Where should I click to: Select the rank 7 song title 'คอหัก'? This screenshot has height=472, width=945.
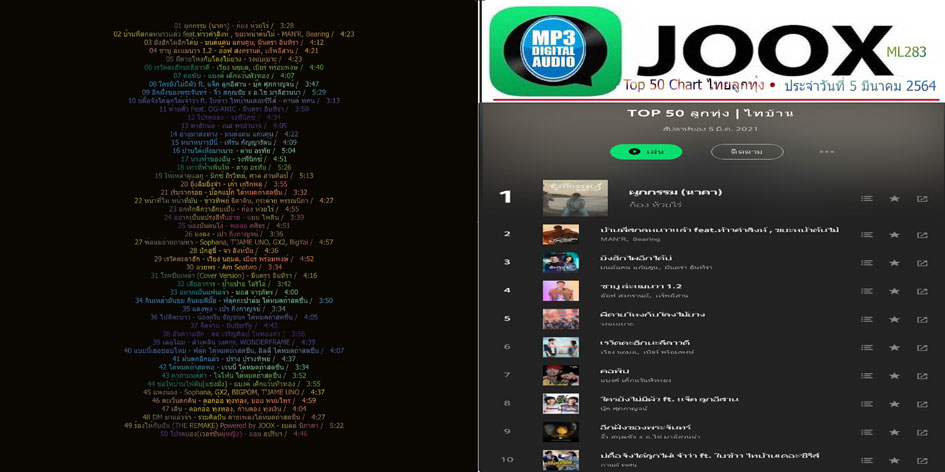click(614, 371)
